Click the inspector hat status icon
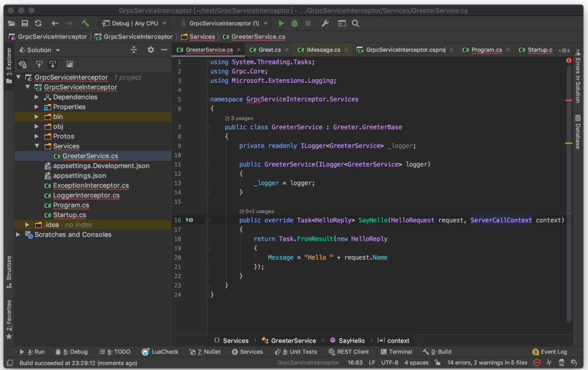This screenshot has width=588, height=370. 562,363
